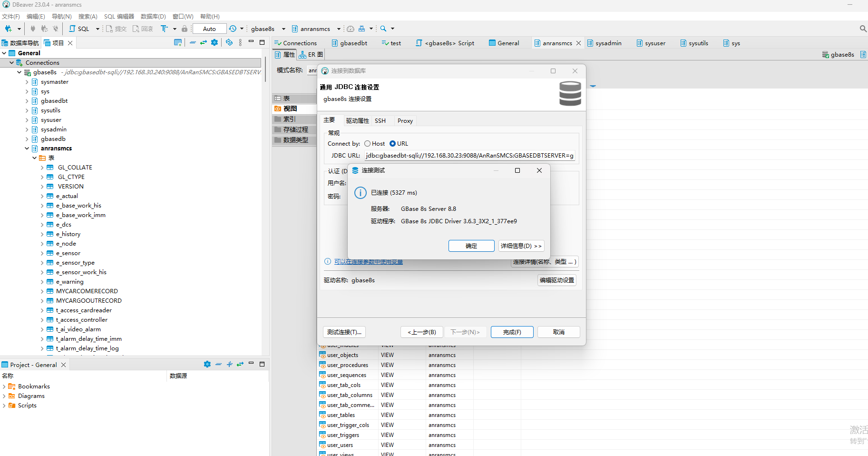Switch to the ER 图 tab

(x=311, y=55)
